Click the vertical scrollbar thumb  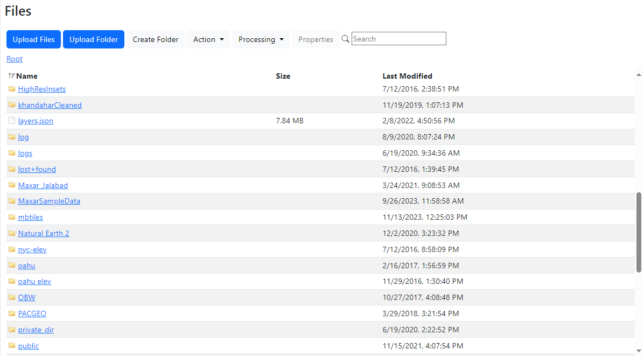(639, 233)
